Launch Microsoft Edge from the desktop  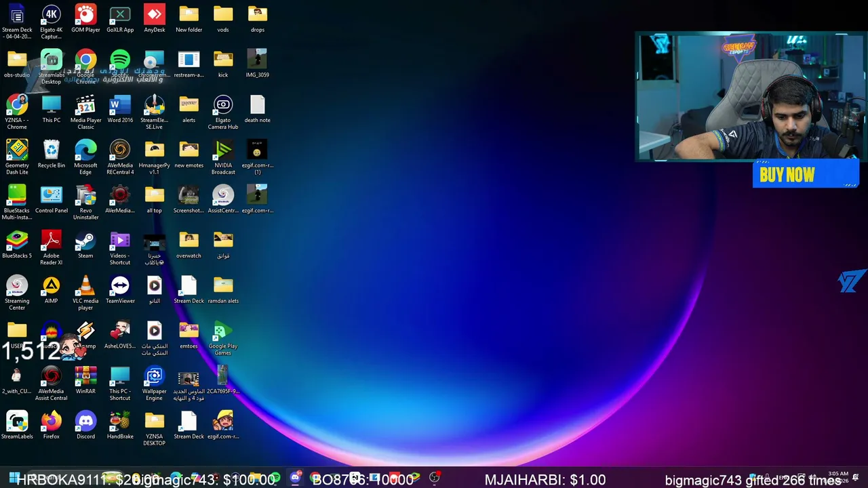(85, 157)
